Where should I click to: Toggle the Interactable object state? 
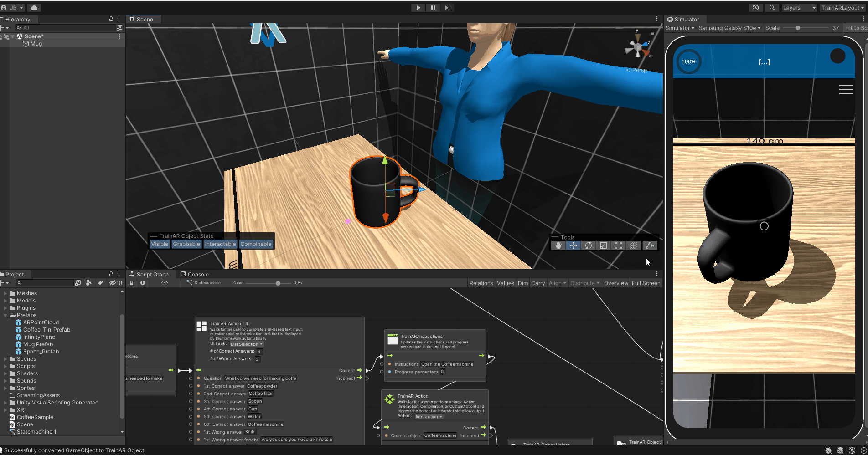[220, 244]
